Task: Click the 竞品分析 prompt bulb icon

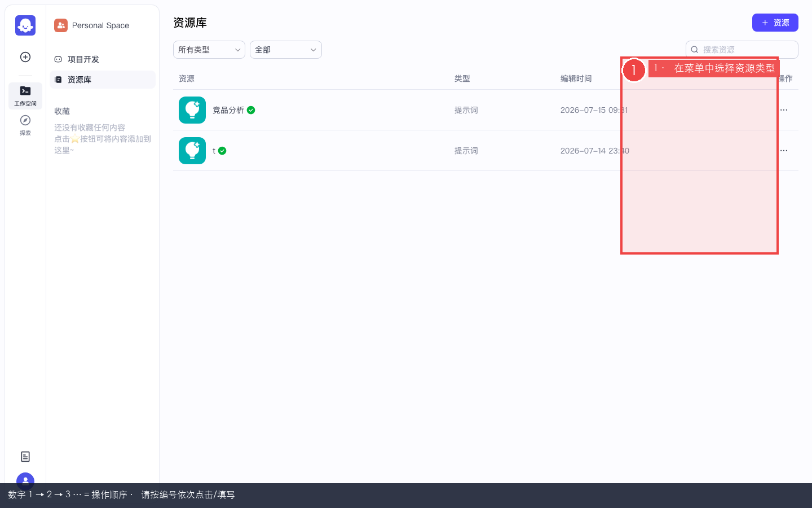Action: 192,110
